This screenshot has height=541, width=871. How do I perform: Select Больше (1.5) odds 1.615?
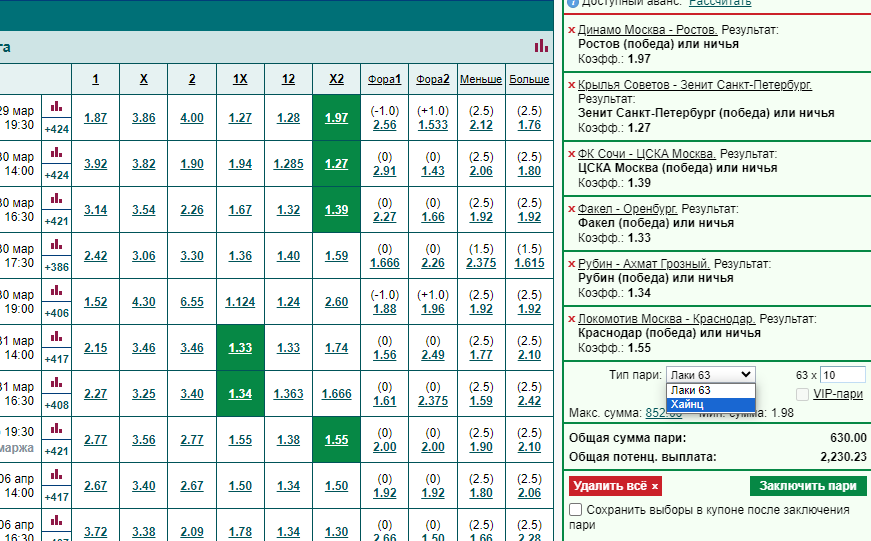529,263
